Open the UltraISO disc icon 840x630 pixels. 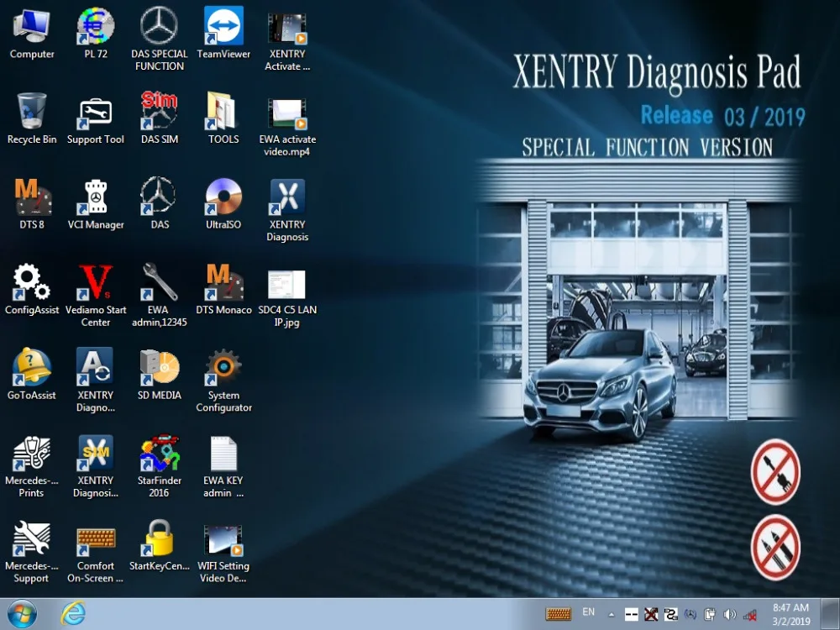coord(223,203)
